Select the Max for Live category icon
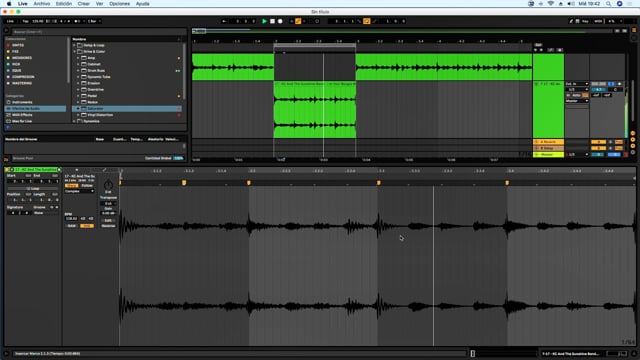This screenshot has height=360, width=640. (x=9, y=121)
